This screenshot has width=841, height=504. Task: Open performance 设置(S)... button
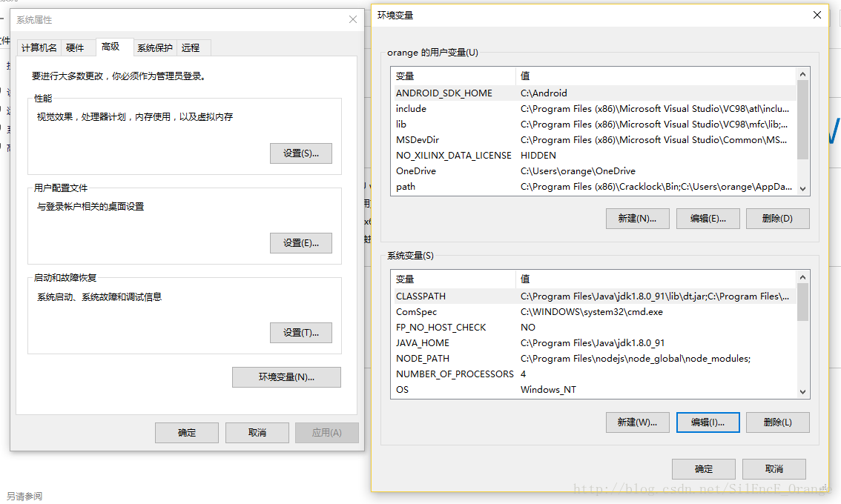click(x=300, y=153)
